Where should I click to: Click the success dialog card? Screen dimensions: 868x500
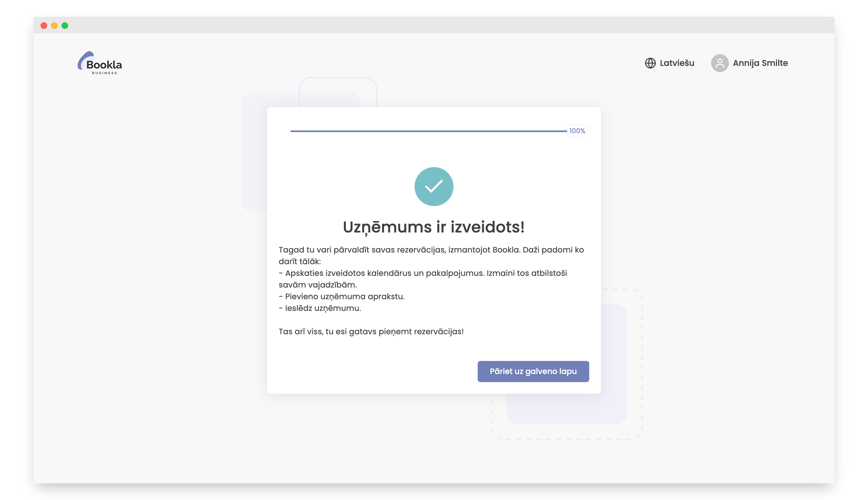[434, 250]
